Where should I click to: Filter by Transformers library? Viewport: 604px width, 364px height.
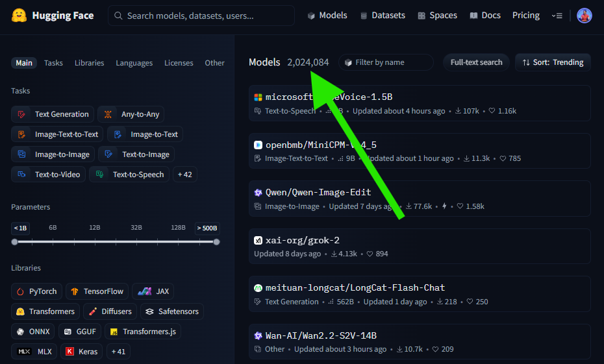pos(45,311)
